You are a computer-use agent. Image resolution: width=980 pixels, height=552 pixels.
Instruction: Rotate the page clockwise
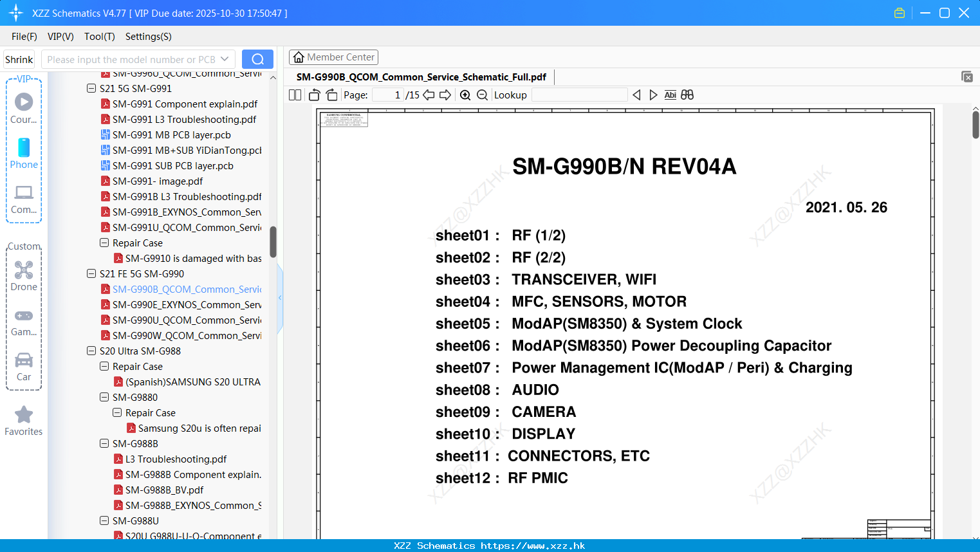331,95
